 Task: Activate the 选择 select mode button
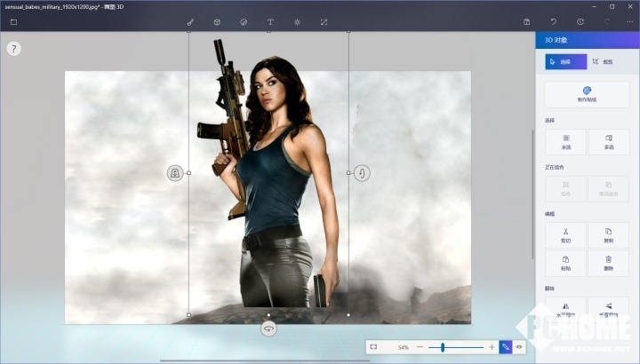[566, 62]
